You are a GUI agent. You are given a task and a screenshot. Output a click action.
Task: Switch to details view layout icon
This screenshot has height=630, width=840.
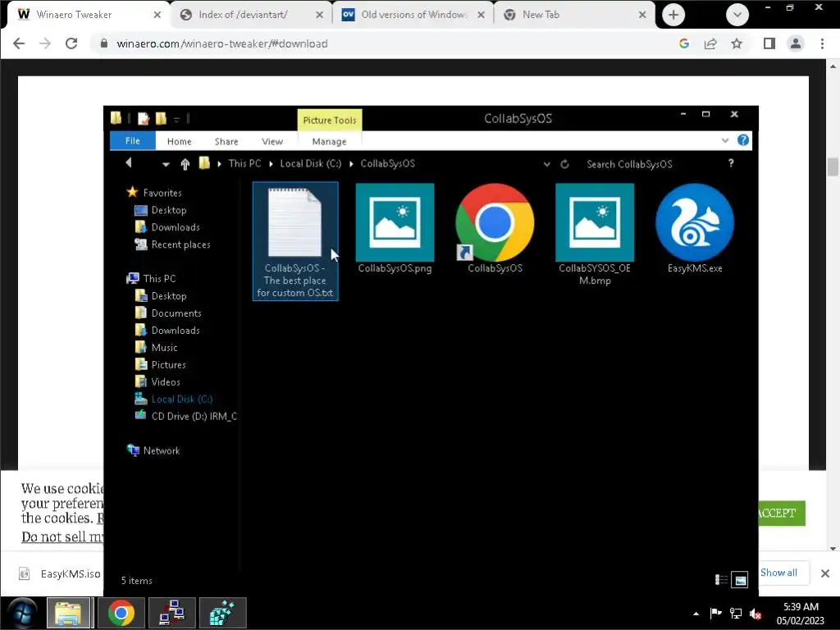click(x=721, y=579)
